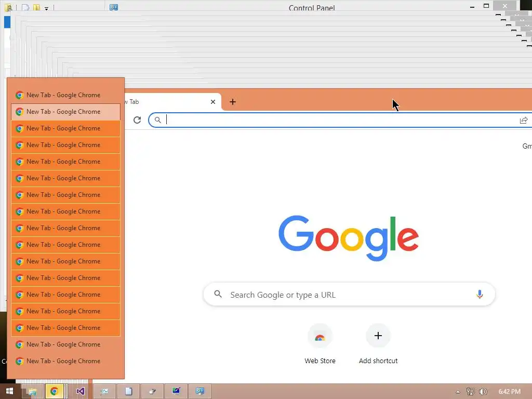Open a new Chrome tab with plus button
The image size is (532, 399).
pos(232,102)
